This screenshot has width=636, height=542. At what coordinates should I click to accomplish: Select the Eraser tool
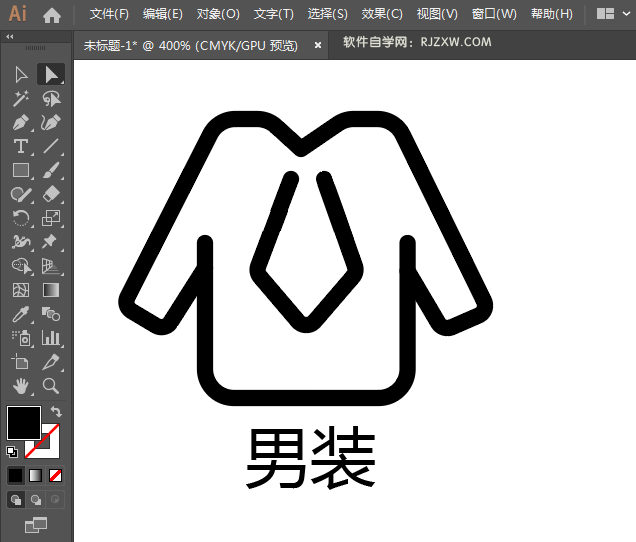pyautogui.click(x=51, y=194)
